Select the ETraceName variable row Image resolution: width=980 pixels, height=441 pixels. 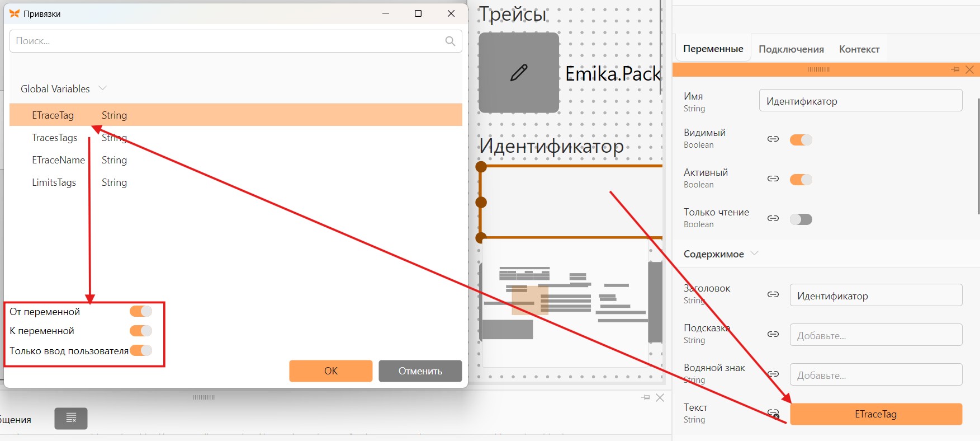click(x=236, y=159)
